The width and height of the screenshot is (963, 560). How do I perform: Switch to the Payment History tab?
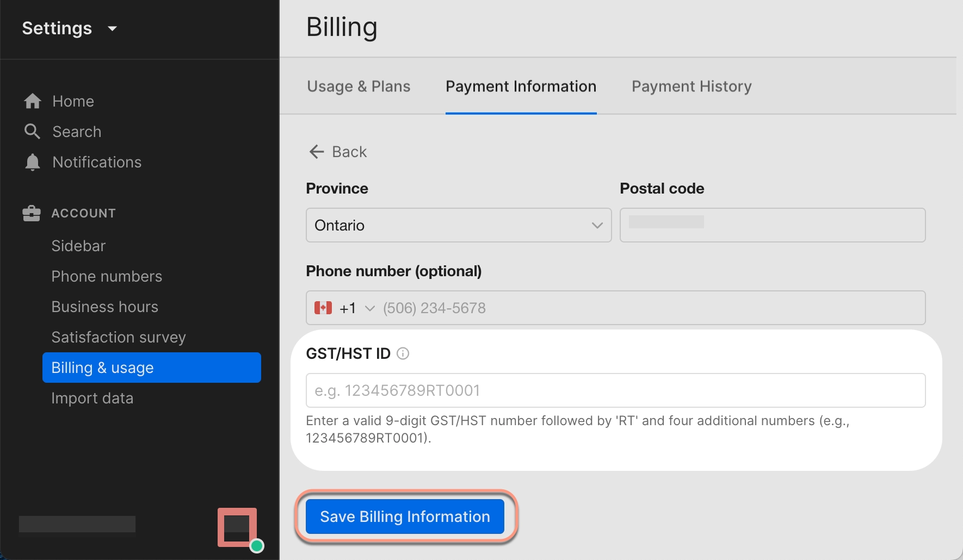692,86
